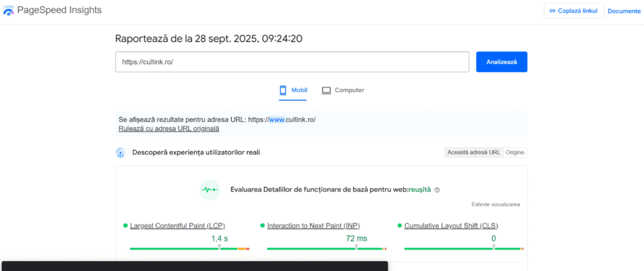Click the mobile phone icon
The height and width of the screenshot is (271, 644).
click(283, 91)
